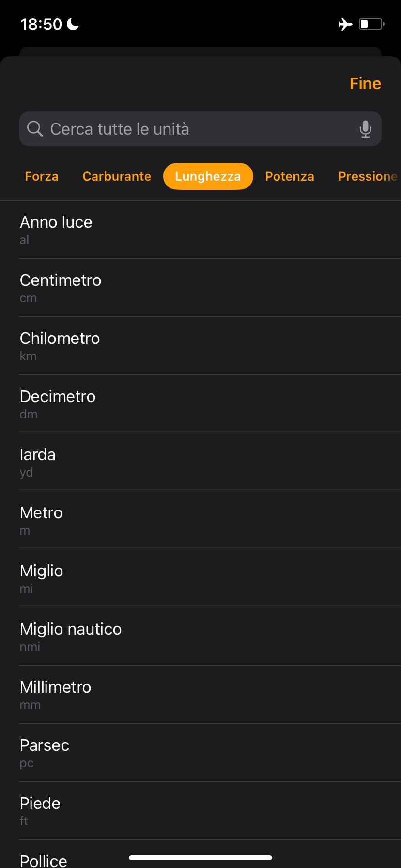
Task: Choose Metro as the length unit
Action: [200, 520]
